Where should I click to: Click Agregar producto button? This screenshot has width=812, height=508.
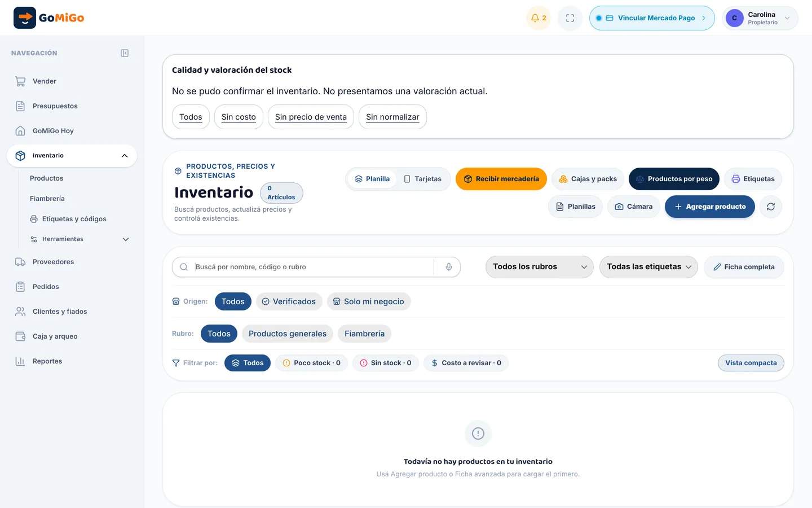710,207
